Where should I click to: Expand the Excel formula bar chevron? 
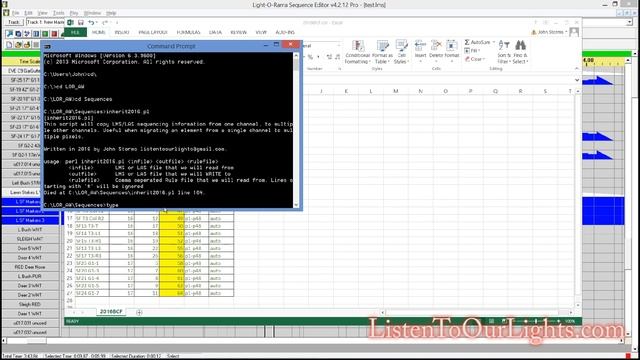(577, 80)
